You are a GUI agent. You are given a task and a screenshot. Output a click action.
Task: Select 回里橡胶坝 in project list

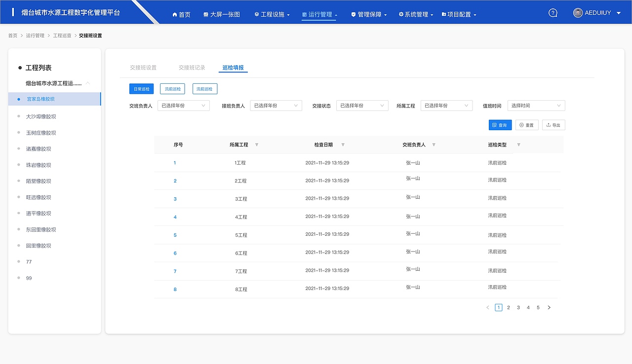click(39, 246)
